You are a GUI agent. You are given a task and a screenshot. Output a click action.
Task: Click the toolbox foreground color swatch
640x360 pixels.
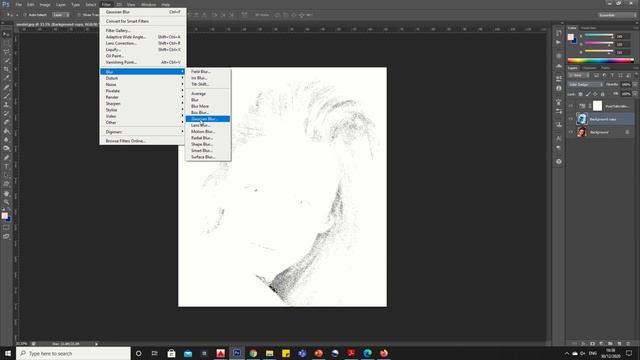tap(4, 216)
